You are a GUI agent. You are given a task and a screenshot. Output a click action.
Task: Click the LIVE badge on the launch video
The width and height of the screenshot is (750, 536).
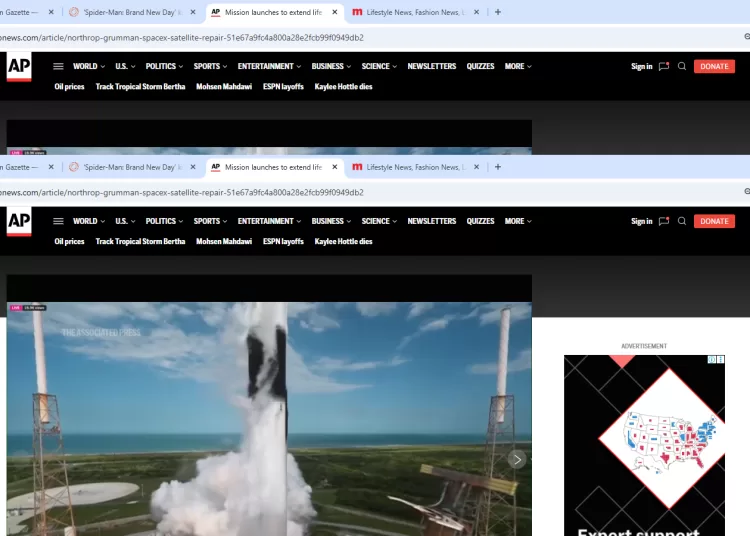15,308
